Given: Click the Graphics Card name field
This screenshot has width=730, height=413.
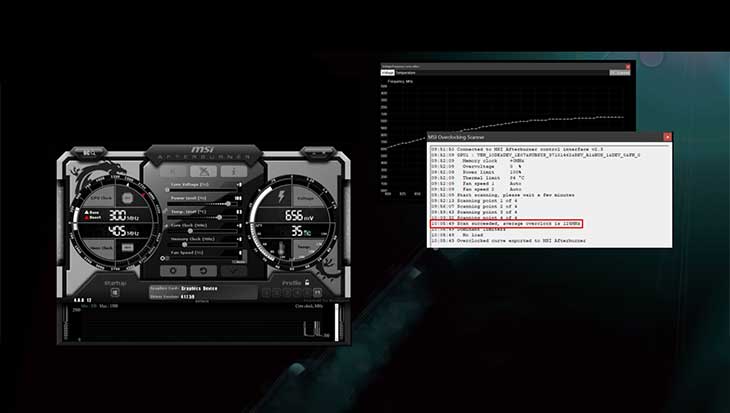Looking at the screenshot, I should tap(199, 289).
